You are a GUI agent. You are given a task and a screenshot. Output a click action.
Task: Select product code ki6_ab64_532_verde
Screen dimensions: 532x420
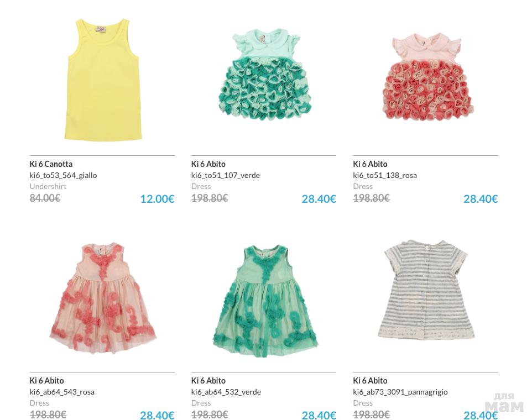(226, 392)
